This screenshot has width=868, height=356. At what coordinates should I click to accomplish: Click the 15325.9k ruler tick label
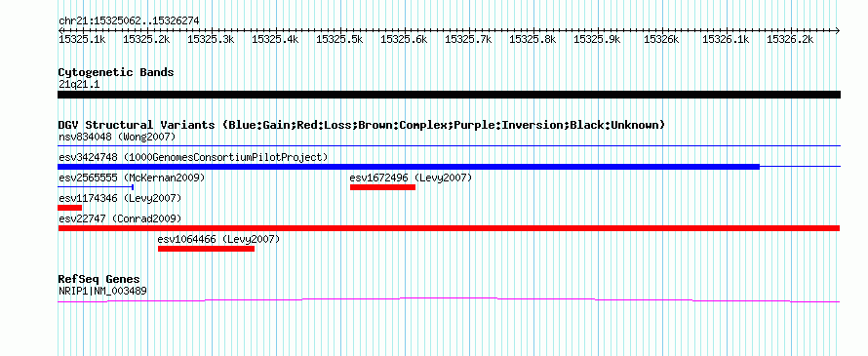pyautogui.click(x=597, y=39)
